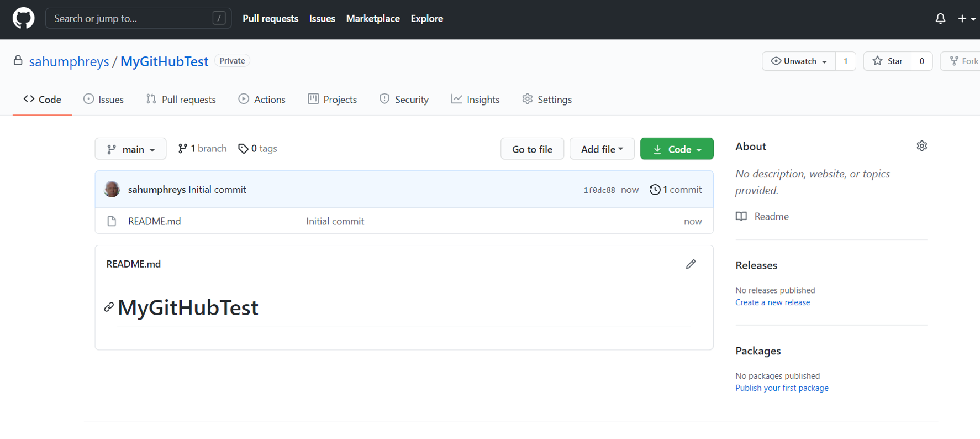View the 0 tags link
The image size is (980, 439).
(x=257, y=149)
